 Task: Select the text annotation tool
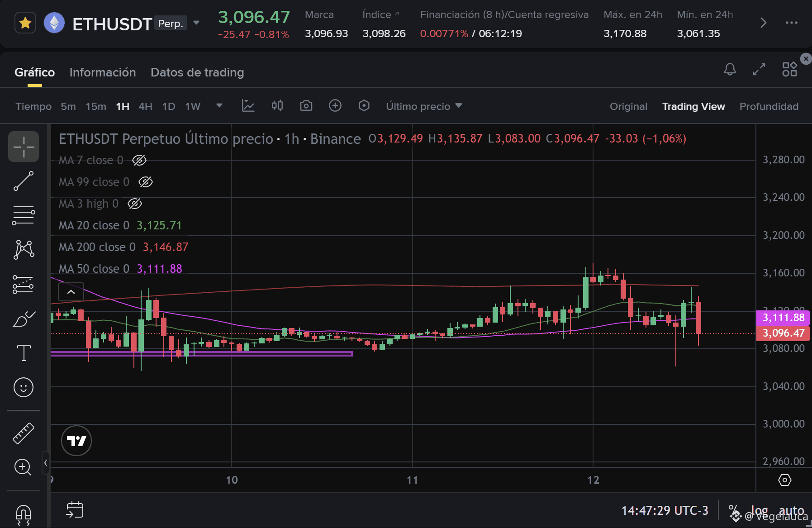coord(24,353)
